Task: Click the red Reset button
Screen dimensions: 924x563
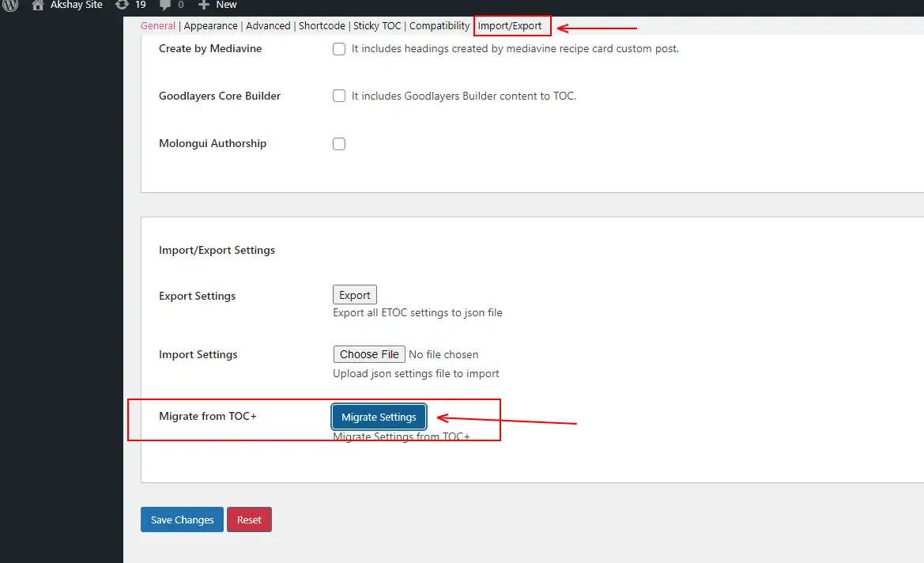Action: point(249,520)
